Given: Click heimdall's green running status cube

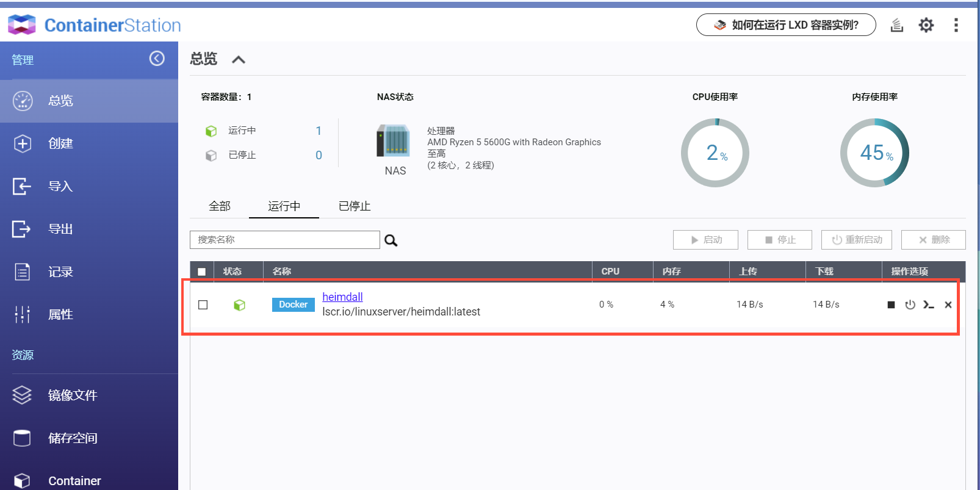Looking at the screenshot, I should 240,304.
